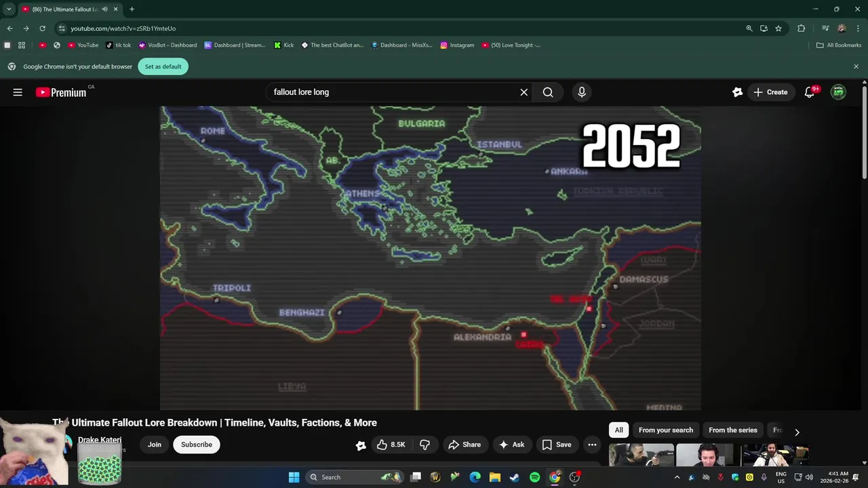Select the All filter chip
The height and width of the screenshot is (488, 868).
coord(618,430)
